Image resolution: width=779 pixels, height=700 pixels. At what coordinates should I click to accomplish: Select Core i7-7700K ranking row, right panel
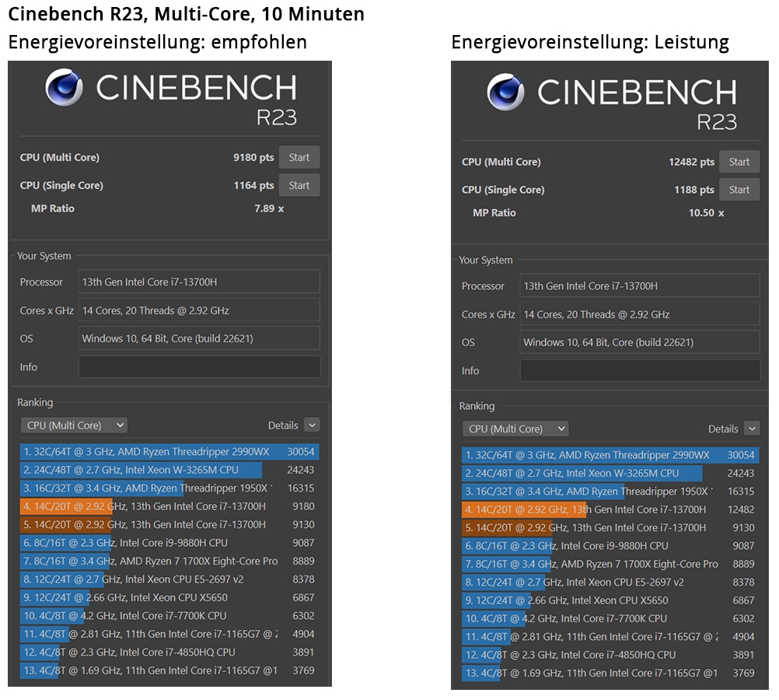point(610,618)
